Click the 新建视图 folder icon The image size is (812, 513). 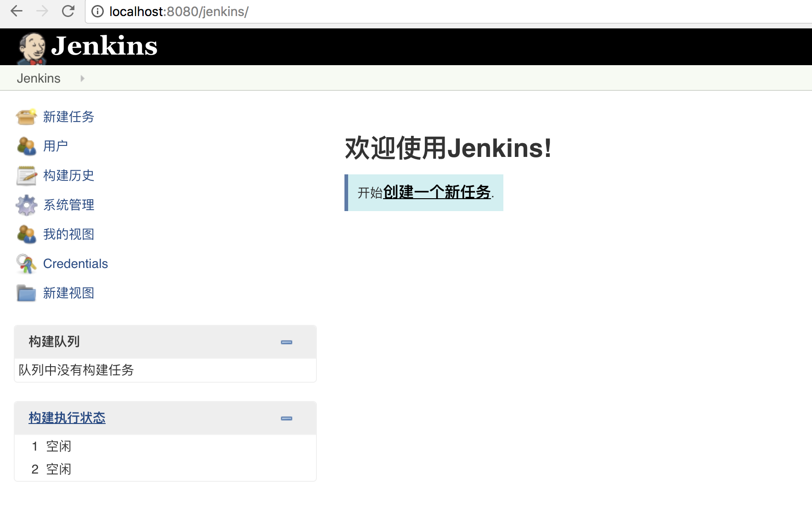click(x=26, y=293)
